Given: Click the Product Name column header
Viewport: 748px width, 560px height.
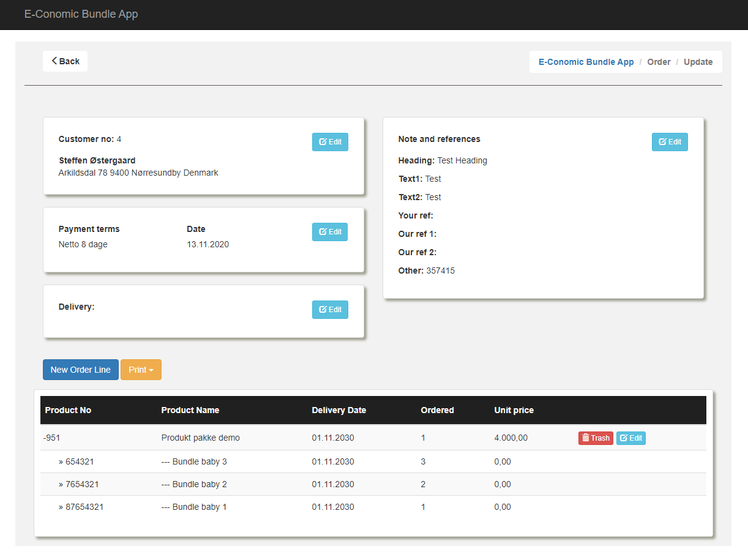Looking at the screenshot, I should click(x=190, y=410).
